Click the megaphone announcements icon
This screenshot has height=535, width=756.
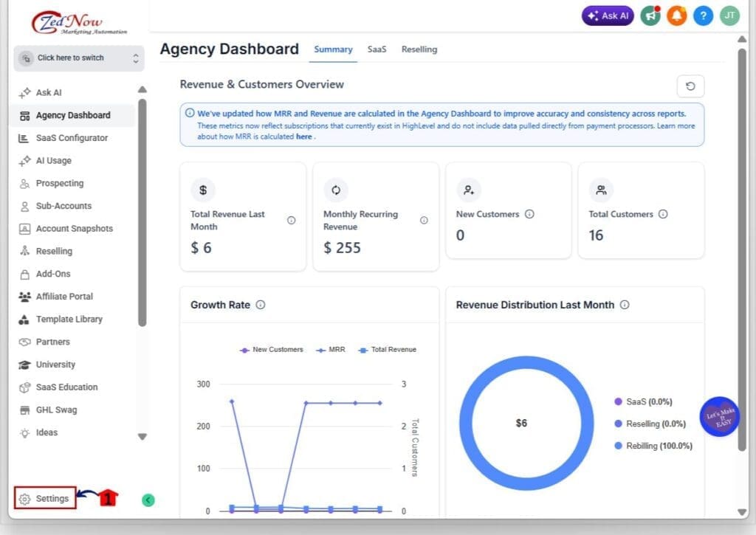tap(650, 15)
